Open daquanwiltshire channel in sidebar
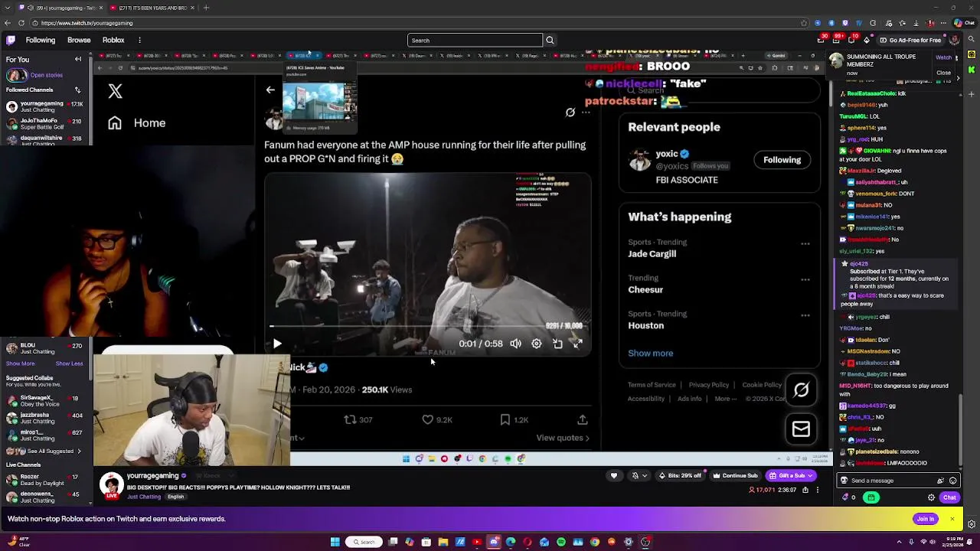980x551 pixels. (x=46, y=139)
